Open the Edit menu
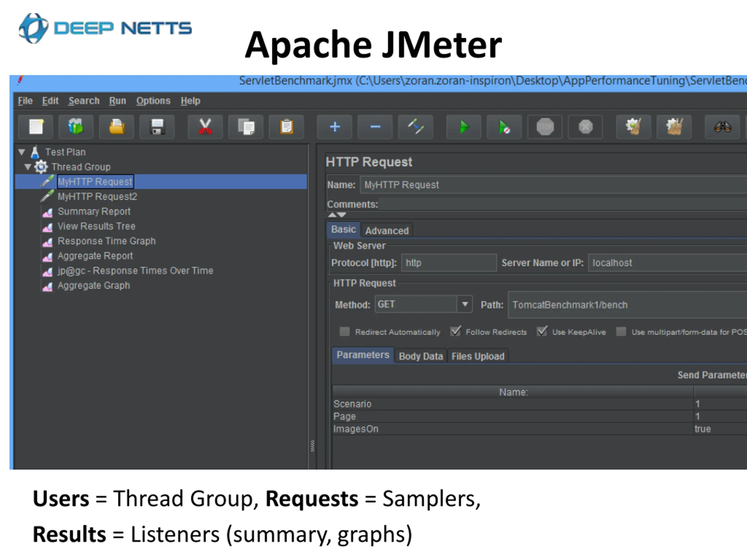 pos(50,101)
